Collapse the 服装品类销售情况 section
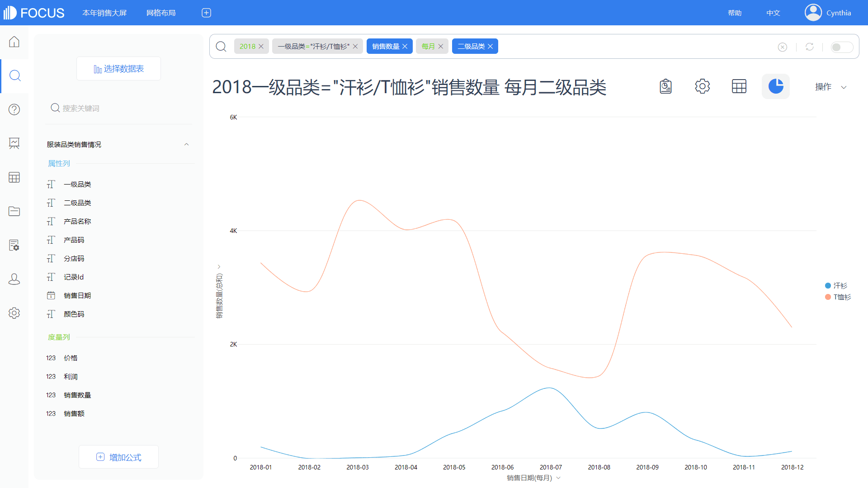868x488 pixels. pyautogui.click(x=186, y=144)
